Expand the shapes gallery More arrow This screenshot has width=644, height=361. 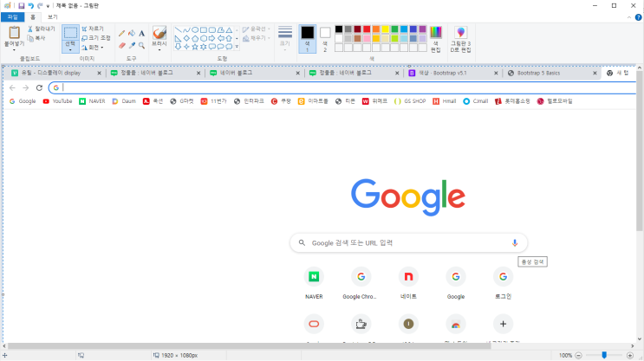[237, 47]
